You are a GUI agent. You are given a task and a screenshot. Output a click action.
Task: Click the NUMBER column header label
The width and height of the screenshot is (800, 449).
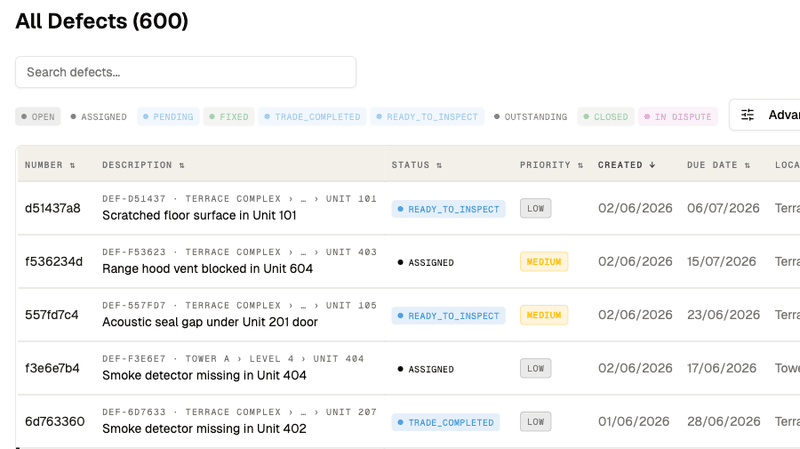coord(43,165)
